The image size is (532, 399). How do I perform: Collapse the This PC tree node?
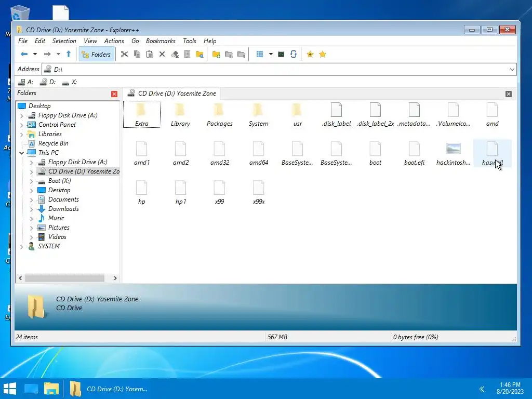tap(22, 153)
